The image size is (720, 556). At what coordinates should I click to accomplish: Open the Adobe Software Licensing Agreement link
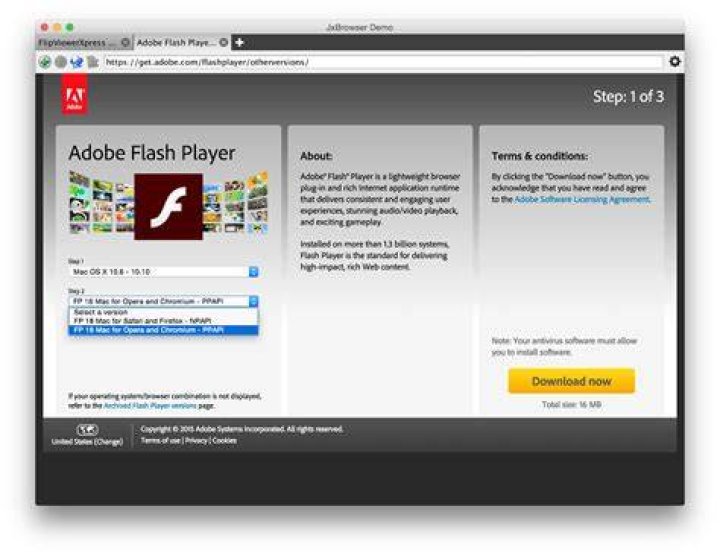[x=582, y=199]
